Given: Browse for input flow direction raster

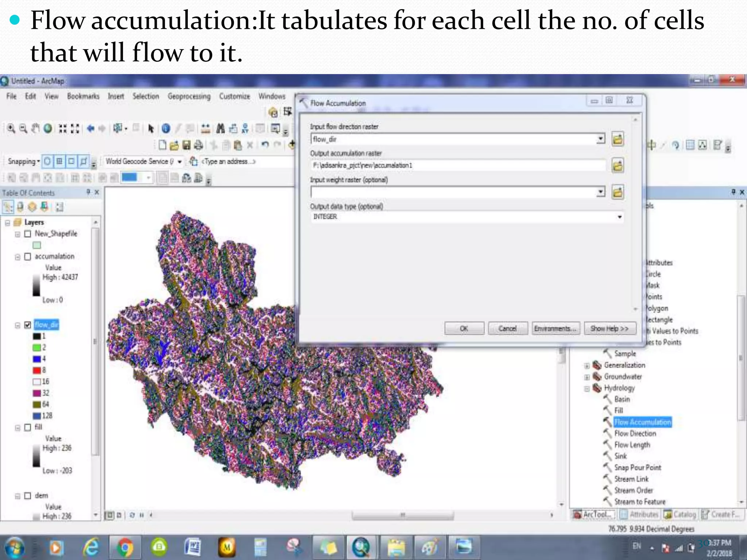Looking at the screenshot, I should 618,139.
